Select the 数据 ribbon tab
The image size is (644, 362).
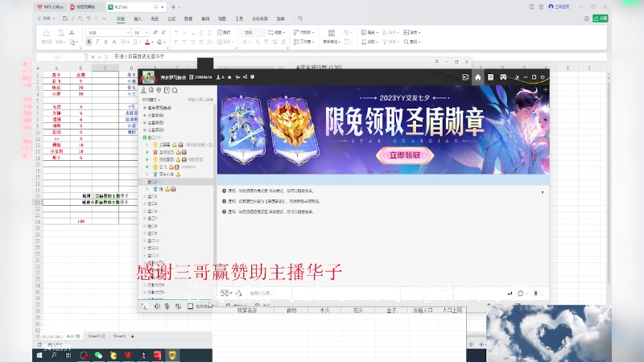tap(188, 19)
